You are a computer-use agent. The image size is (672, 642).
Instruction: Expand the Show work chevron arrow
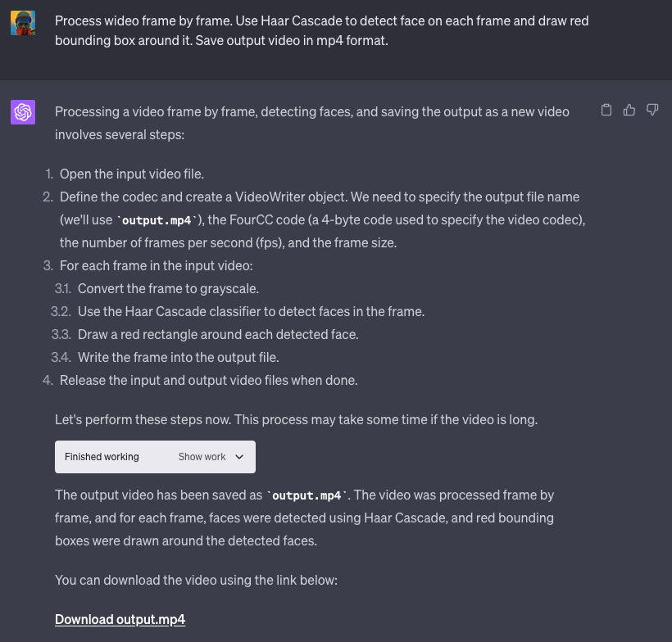[239, 457]
